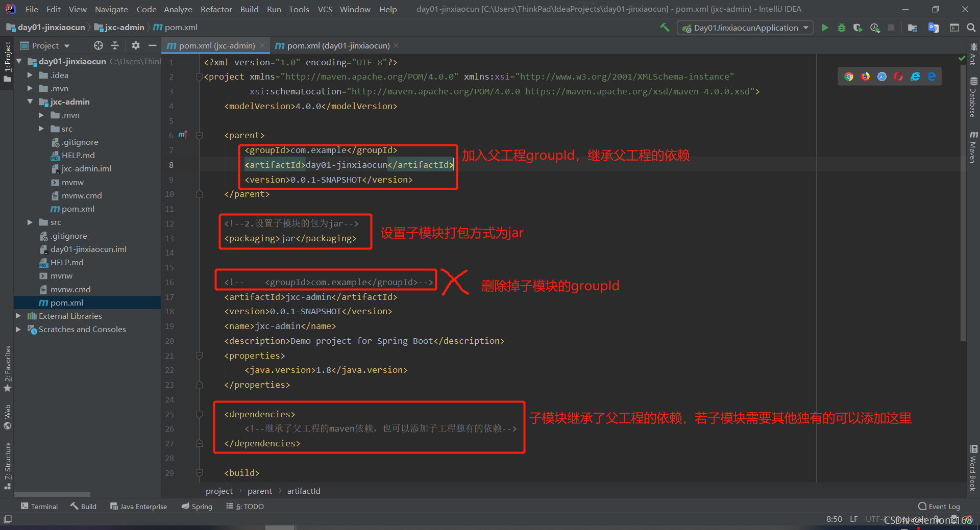Toggle the Z: Structure side panel
The image size is (980, 530).
7,465
